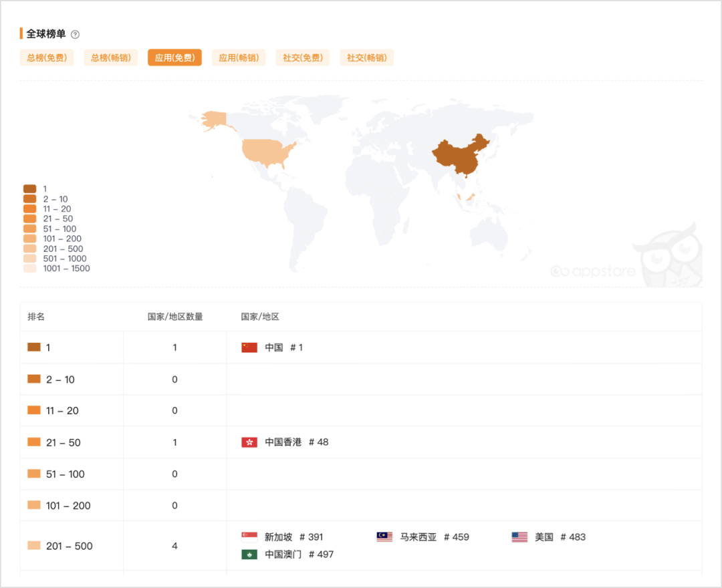
Task: Click the 排名 column header
Action: tap(36, 317)
